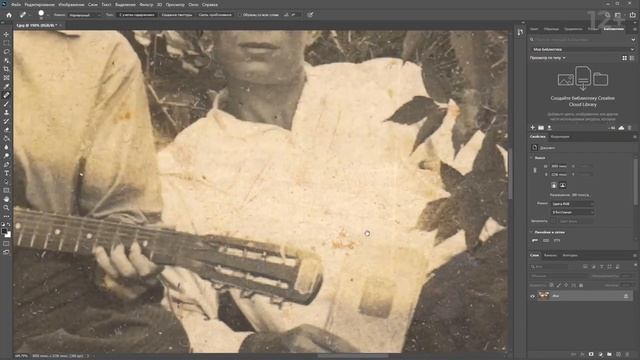The image size is (640, 360).
Task: Select the Pen tool
Action: [x=6, y=164]
